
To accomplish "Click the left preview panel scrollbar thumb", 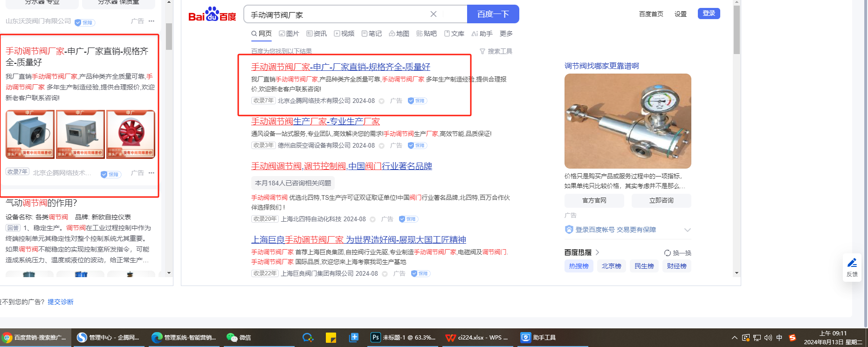I will point(169,36).
